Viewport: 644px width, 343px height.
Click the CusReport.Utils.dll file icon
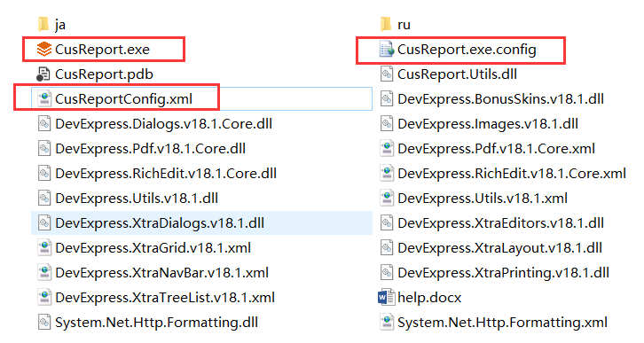(387, 74)
